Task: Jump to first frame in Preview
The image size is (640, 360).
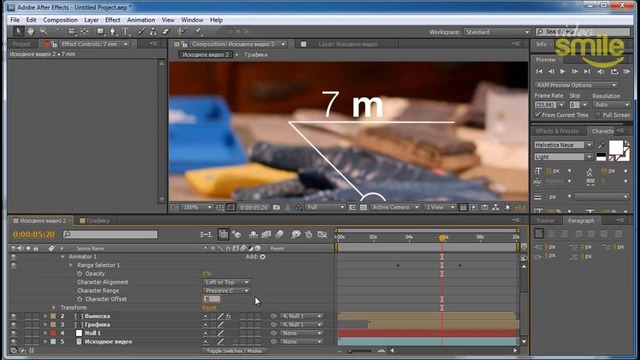Action: point(539,71)
